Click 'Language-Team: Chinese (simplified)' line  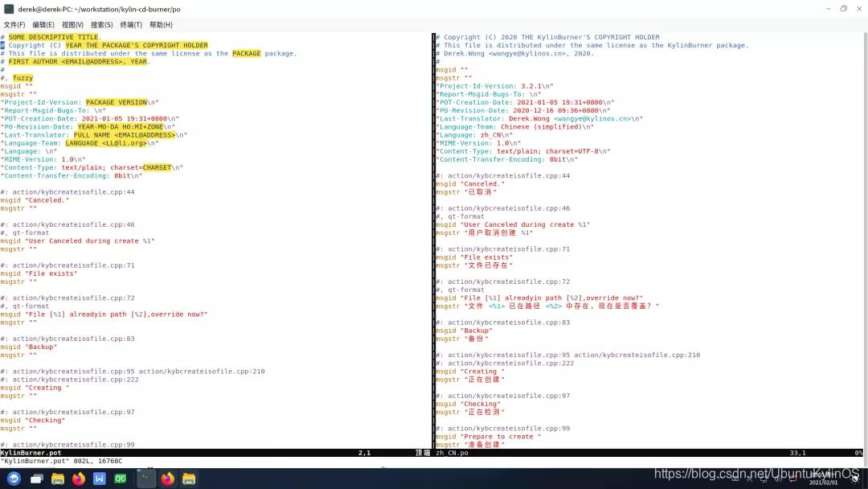[x=515, y=127]
